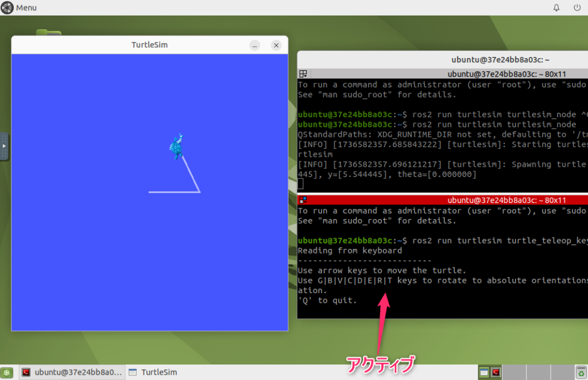Click the power icon in the top panel

577,7
